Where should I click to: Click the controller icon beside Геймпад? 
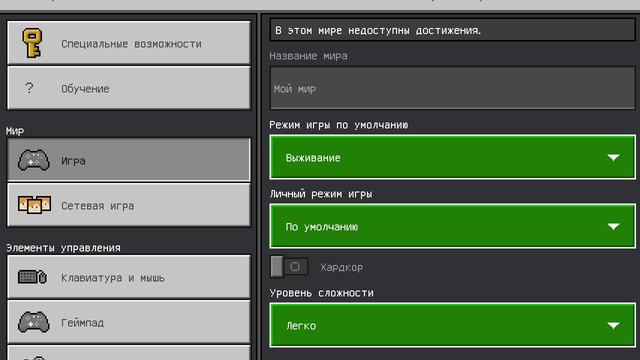coord(33,322)
